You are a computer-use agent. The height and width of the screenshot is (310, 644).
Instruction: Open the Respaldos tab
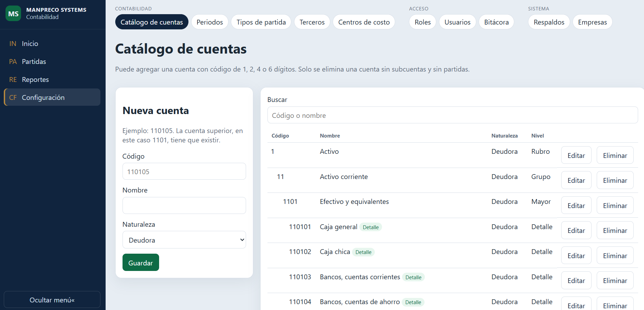549,22
